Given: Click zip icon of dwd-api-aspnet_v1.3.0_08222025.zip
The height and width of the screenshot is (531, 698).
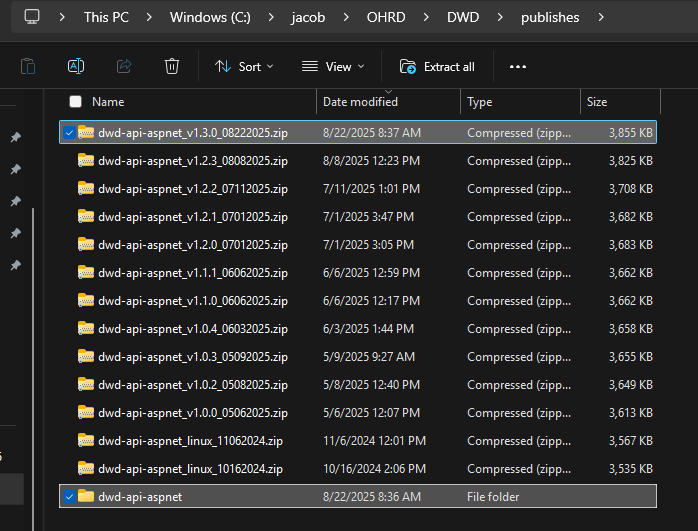Looking at the screenshot, I should click(86, 132).
